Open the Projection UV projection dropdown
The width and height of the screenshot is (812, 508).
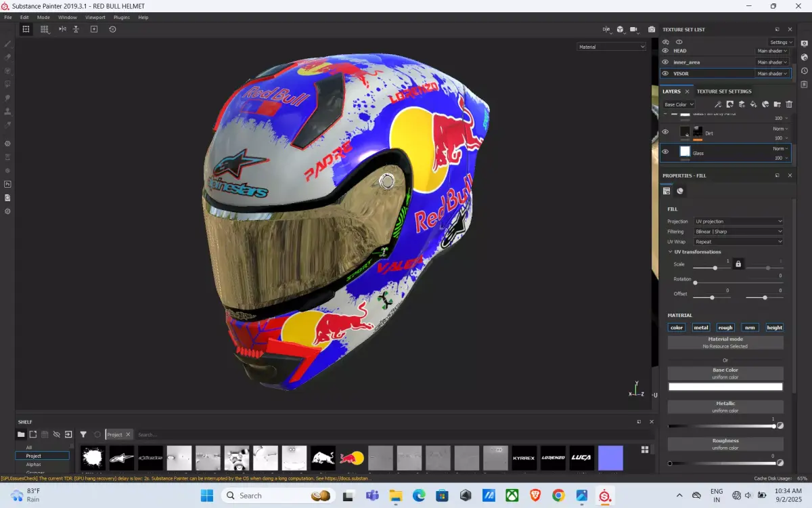739,221
